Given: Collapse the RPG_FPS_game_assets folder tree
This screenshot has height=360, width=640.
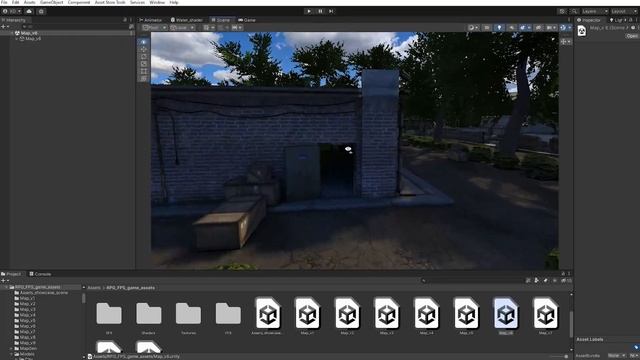Looking at the screenshot, I should tap(7, 287).
